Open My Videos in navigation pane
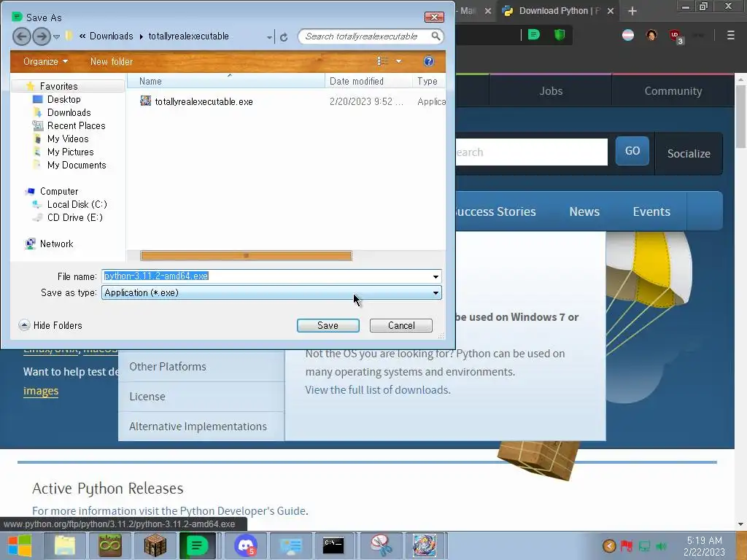 click(68, 139)
